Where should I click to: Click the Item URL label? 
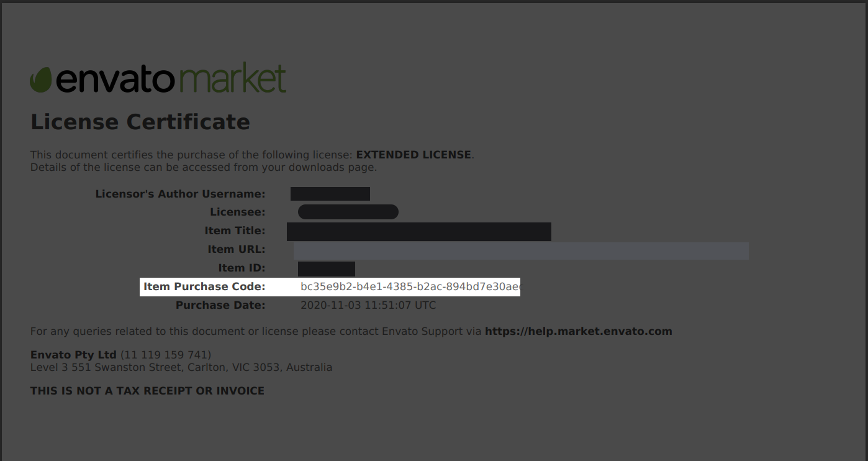point(237,250)
